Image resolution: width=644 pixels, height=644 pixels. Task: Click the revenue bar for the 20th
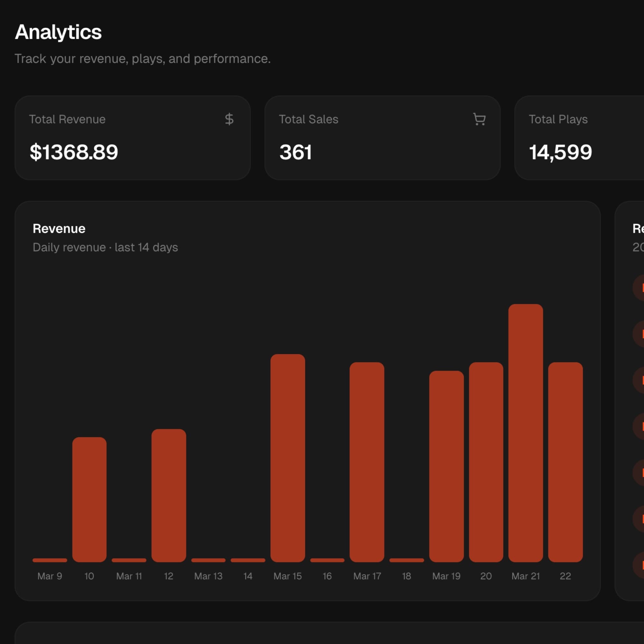point(486,462)
